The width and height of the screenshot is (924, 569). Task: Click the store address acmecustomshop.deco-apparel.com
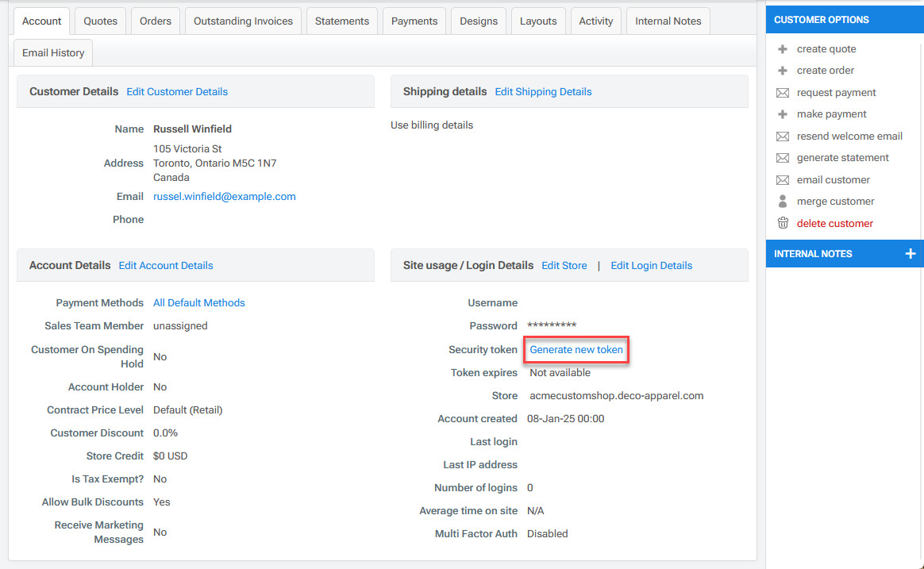[x=616, y=396]
